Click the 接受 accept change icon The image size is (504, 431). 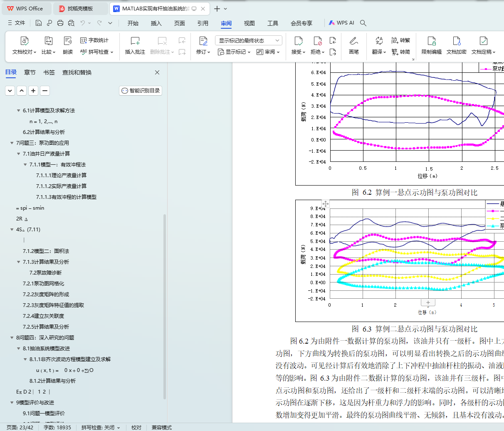click(x=298, y=41)
